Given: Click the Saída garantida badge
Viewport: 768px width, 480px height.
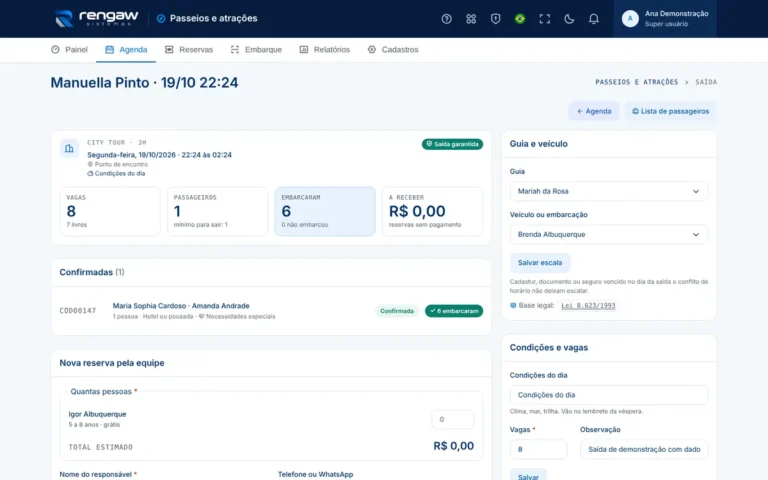Looking at the screenshot, I should click(x=453, y=144).
